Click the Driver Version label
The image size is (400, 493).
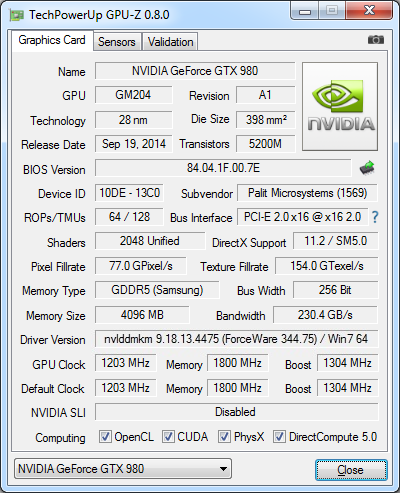tap(53, 340)
